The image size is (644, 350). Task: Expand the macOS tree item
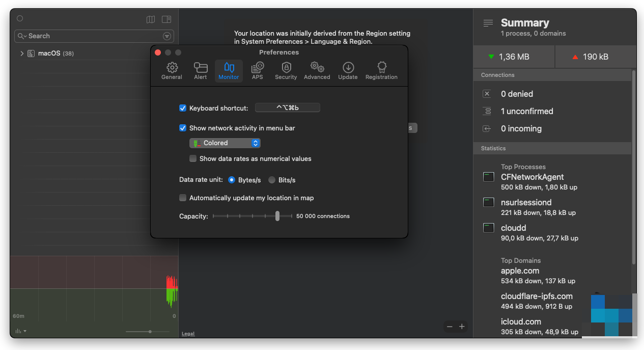tap(22, 53)
